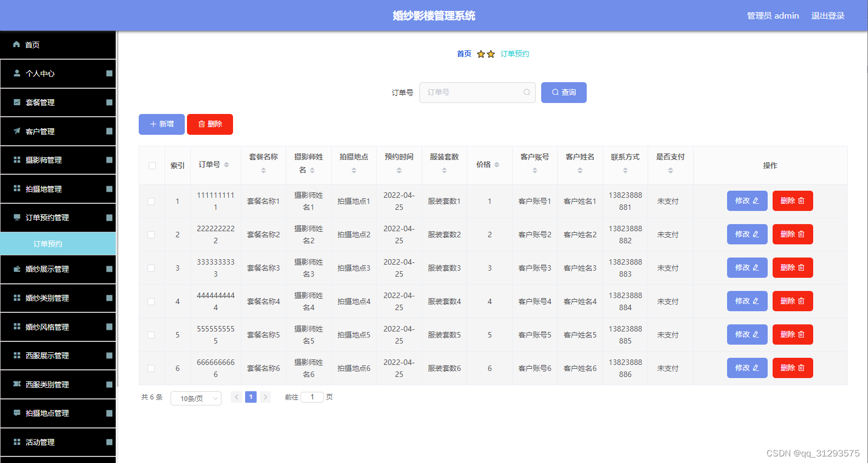This screenshot has height=463, width=868.
Task: Click the icon beside 套餐管理
Action: (x=17, y=102)
